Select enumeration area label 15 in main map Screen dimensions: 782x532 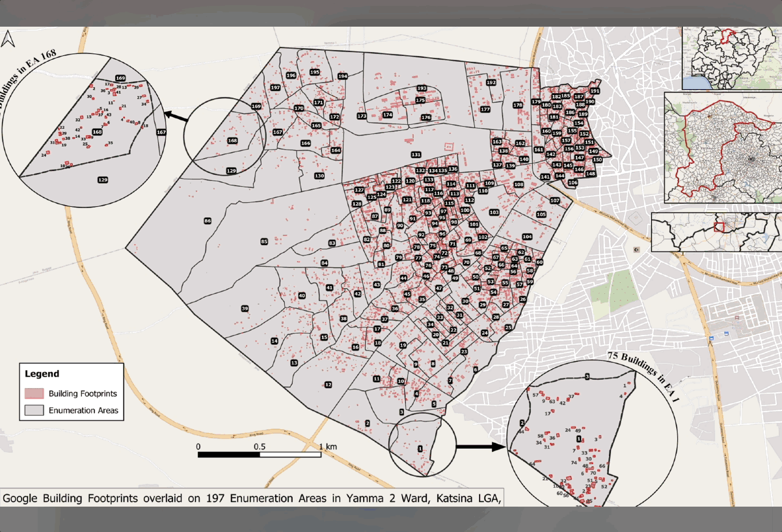pyautogui.click(x=324, y=337)
